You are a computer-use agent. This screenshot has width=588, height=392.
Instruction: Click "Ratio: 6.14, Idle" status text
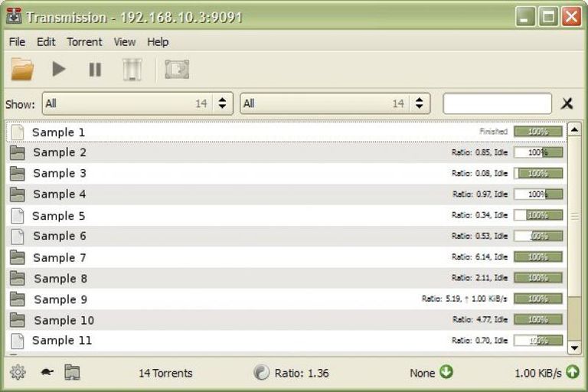[479, 257]
